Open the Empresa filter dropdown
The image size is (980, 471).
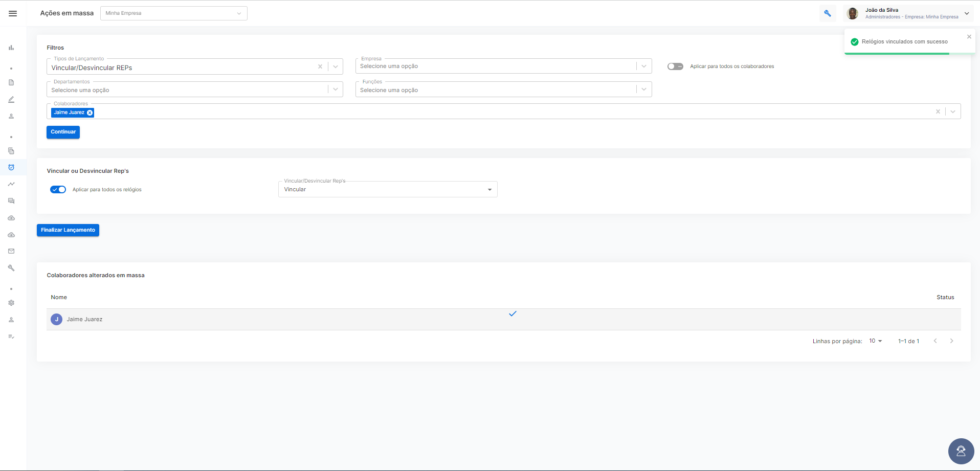click(503, 66)
